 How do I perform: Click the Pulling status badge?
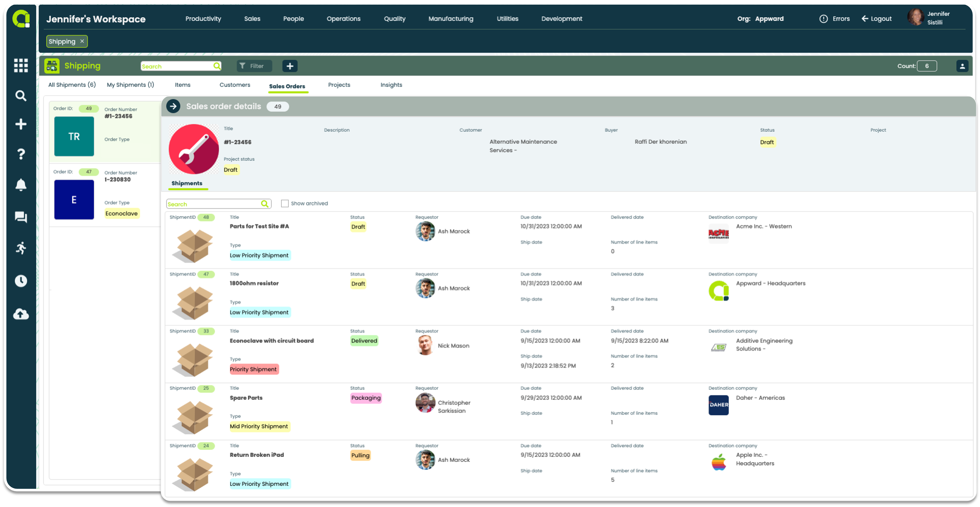point(360,456)
